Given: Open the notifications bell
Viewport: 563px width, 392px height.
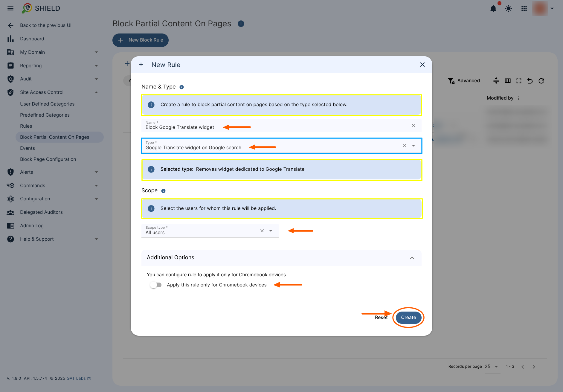Looking at the screenshot, I should [x=493, y=8].
